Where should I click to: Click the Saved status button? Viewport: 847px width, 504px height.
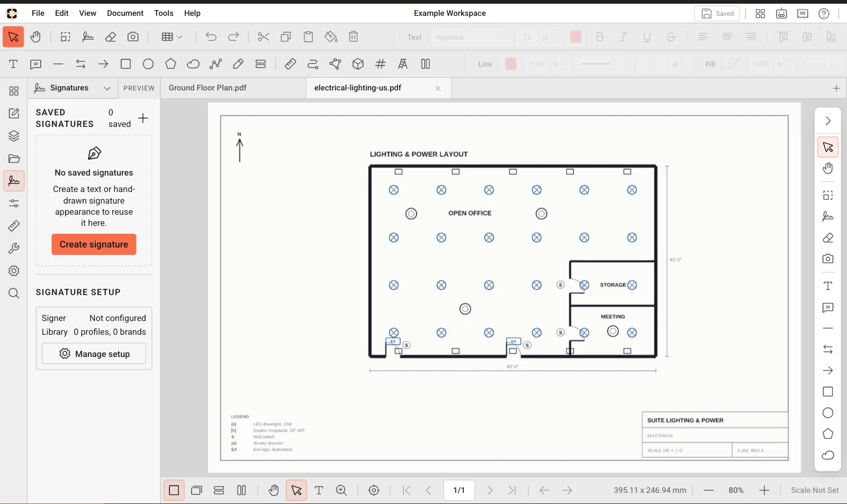tap(717, 14)
